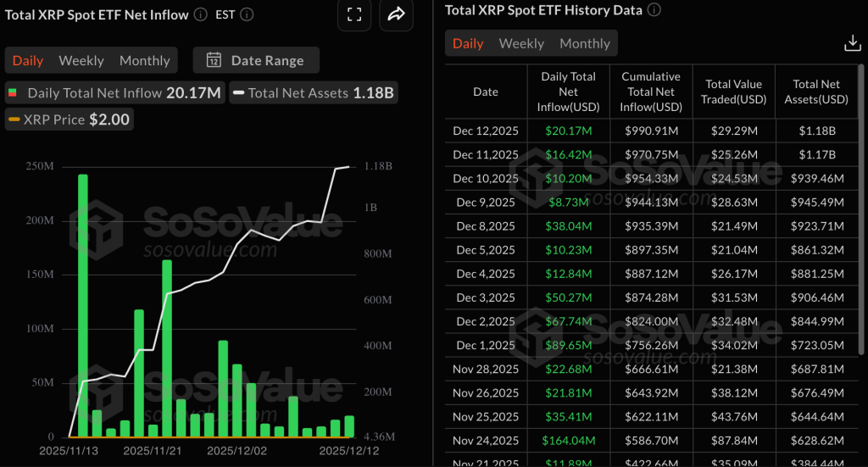Toggle Total Net Assets line legend
The width and height of the screenshot is (868, 467).
[313, 92]
